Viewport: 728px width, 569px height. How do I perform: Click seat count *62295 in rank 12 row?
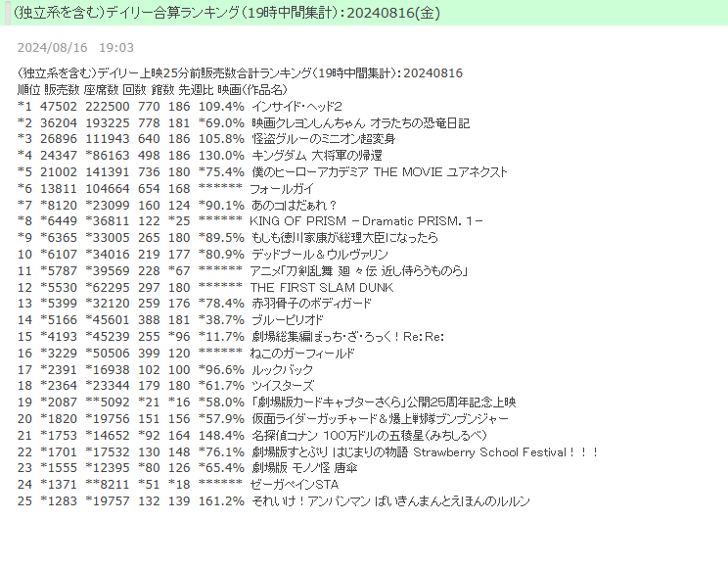pos(108,287)
